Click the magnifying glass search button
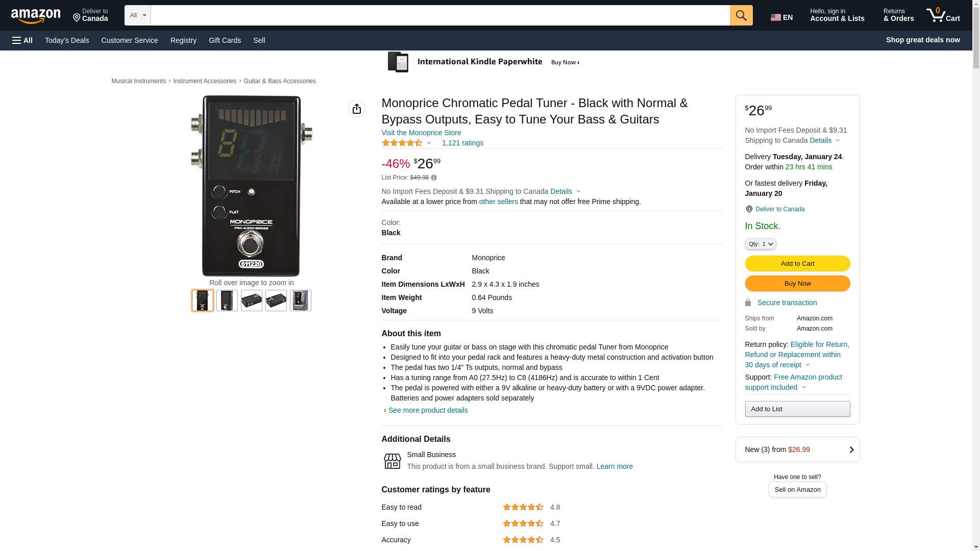The width and height of the screenshot is (980, 551). tap(741, 15)
